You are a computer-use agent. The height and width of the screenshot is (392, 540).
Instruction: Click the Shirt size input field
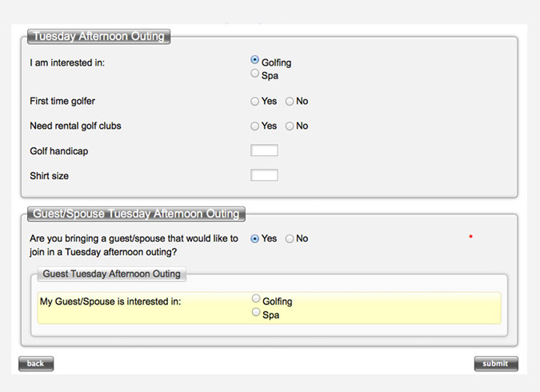click(264, 175)
